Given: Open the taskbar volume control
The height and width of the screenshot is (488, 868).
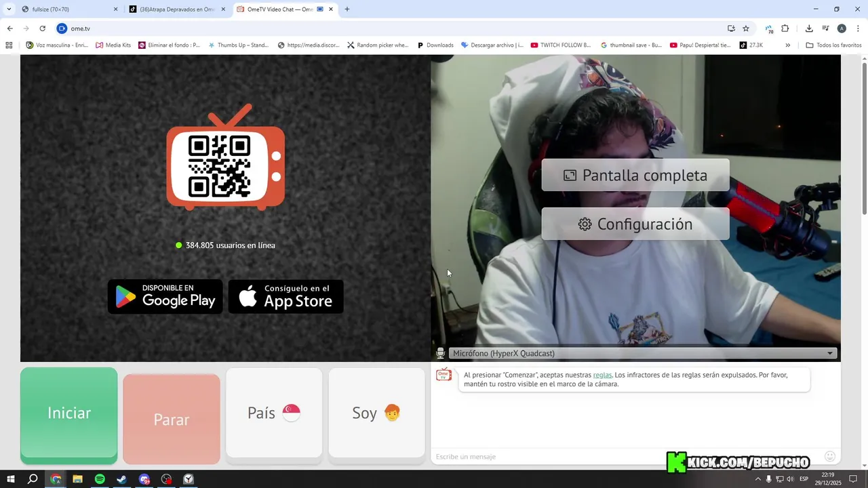Looking at the screenshot, I should (790, 479).
